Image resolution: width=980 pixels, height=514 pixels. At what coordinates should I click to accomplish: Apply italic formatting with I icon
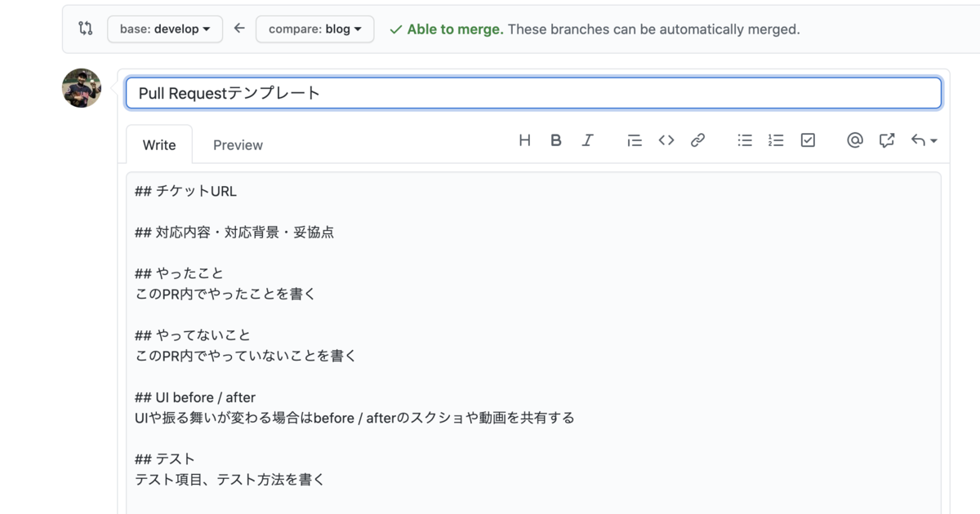pos(587,140)
